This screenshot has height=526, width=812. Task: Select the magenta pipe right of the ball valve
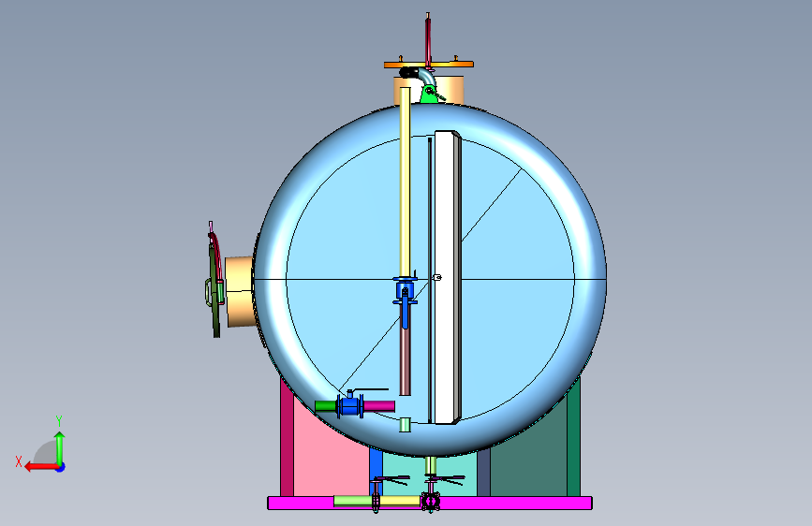pyautogui.click(x=379, y=406)
